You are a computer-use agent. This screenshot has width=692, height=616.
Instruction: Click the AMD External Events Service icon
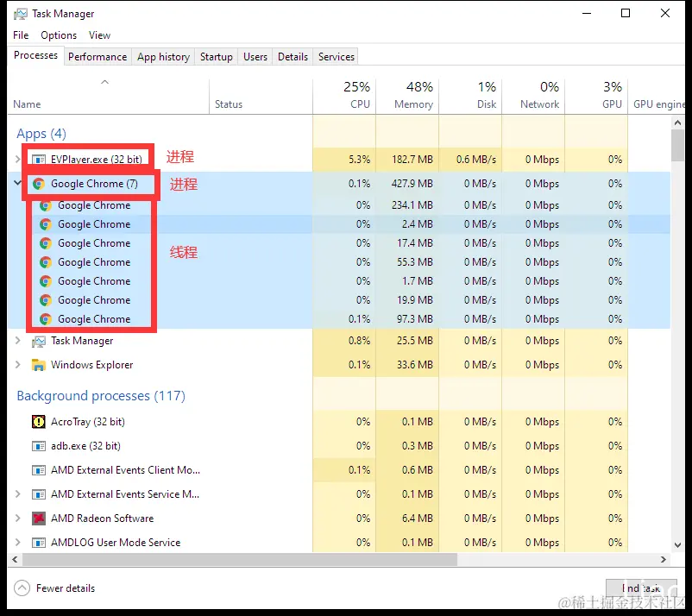click(39, 494)
